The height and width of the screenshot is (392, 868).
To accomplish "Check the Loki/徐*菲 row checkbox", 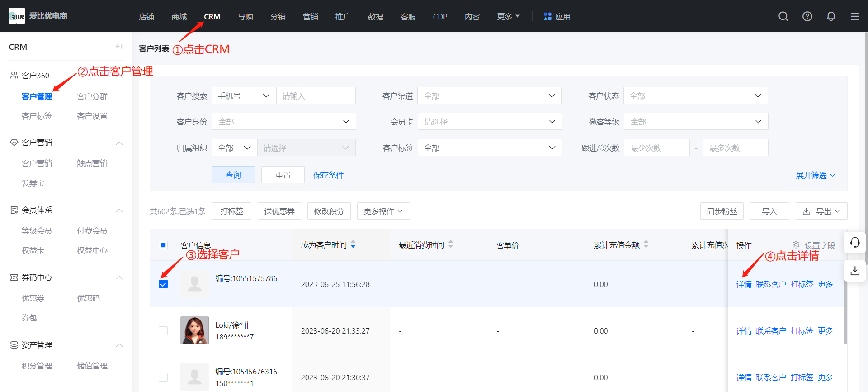I will [x=163, y=331].
